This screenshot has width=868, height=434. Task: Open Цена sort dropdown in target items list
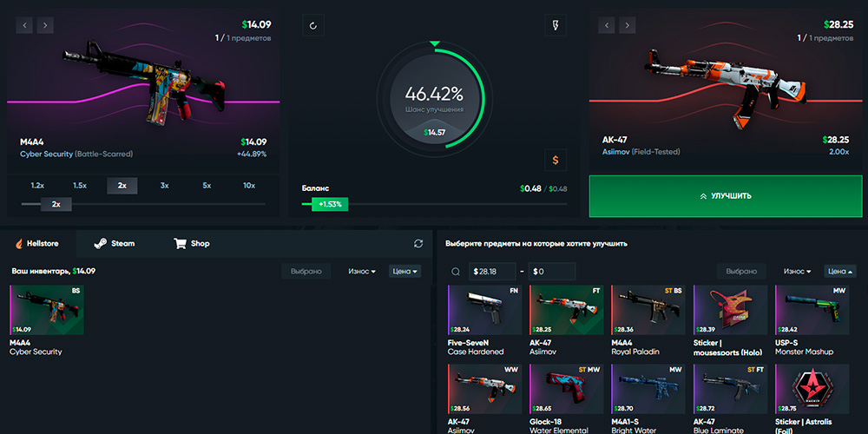click(840, 271)
